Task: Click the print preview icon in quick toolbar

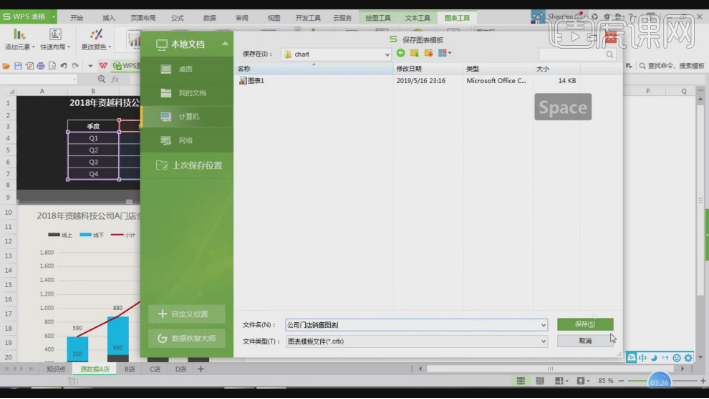Action: click(52, 66)
